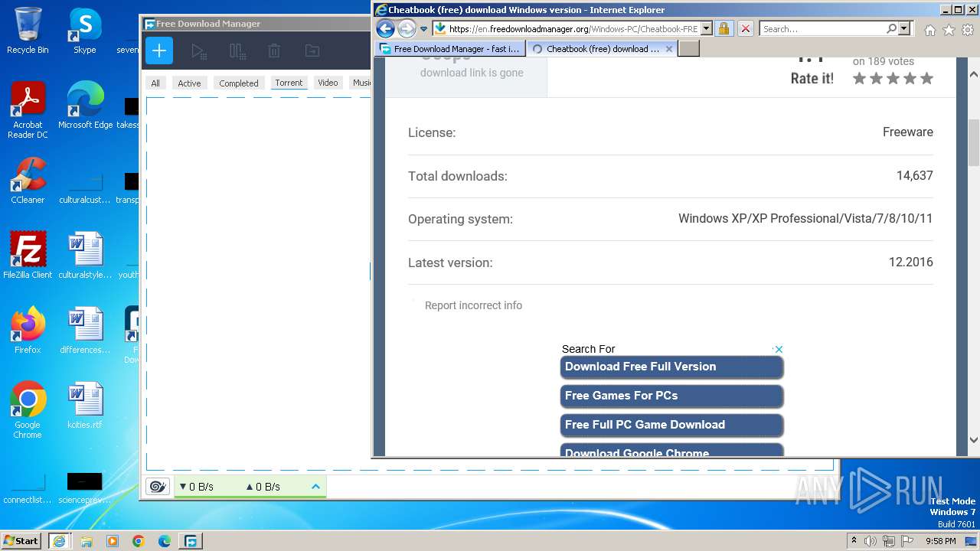Select the Completed filter tab
Viewport: 980px width, 551px height.
point(239,83)
